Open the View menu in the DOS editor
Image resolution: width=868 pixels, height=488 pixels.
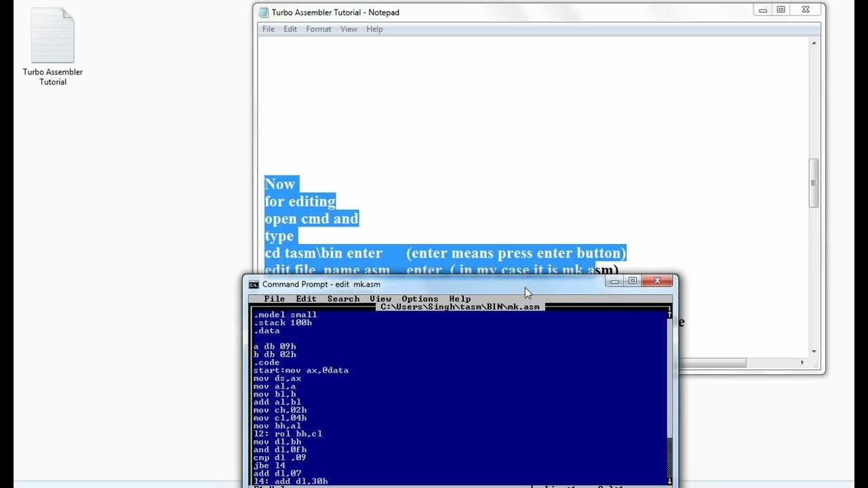pos(380,299)
